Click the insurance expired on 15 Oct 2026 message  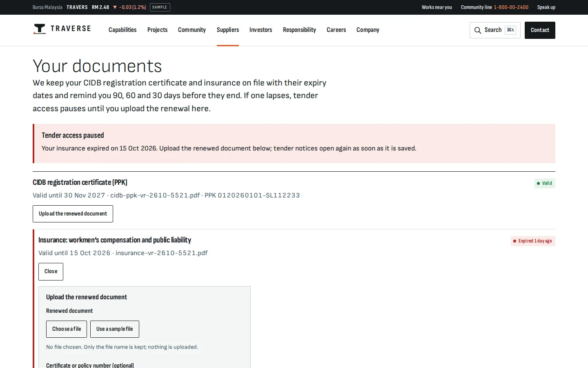pos(229,148)
